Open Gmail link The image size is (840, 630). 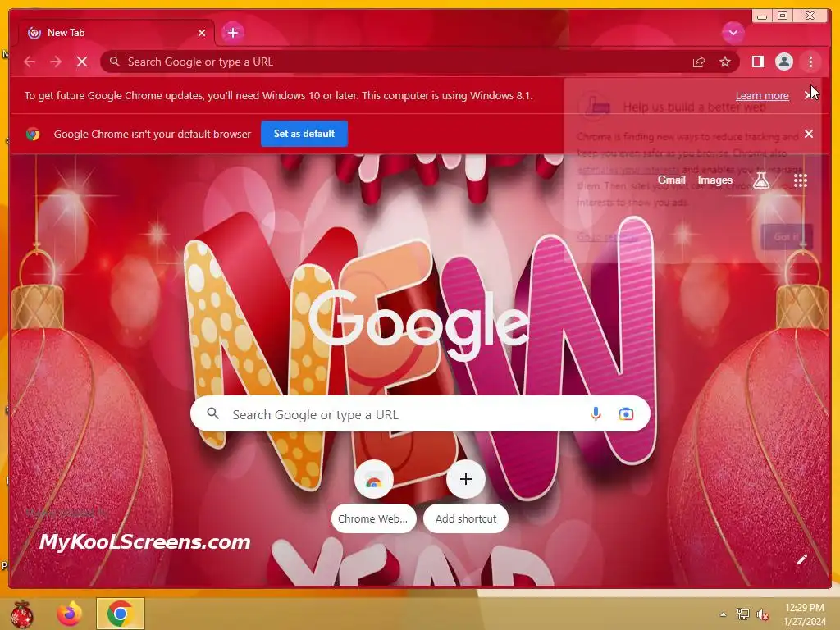671,180
